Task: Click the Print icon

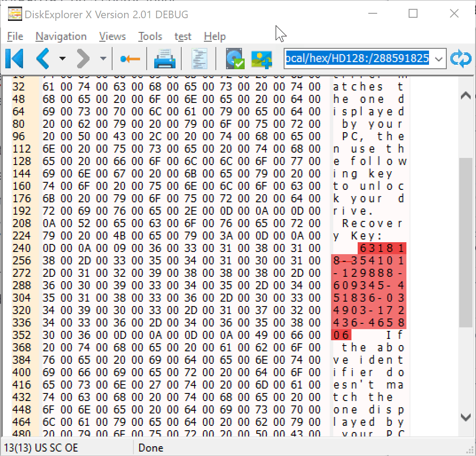Action: click(165, 59)
